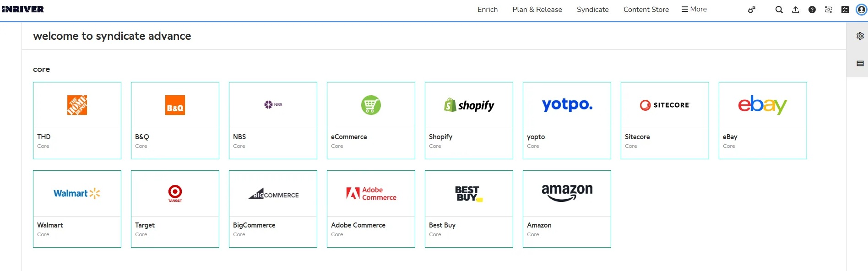Select the eCommerce cart card
Screen dimensions: 868x271
point(371,120)
